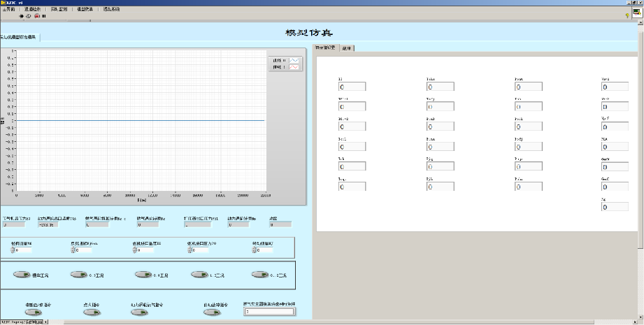The width and height of the screenshot is (644, 325).
Task: Click stepper arrows of rightmost numeric input
Action: (x=253, y=250)
